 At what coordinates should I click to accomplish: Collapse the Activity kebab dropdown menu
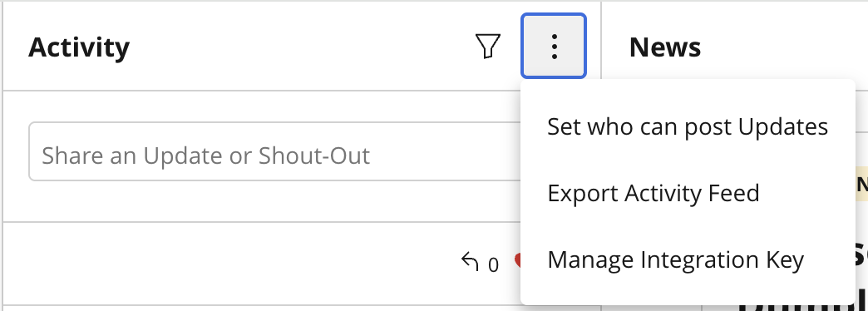[x=554, y=46]
